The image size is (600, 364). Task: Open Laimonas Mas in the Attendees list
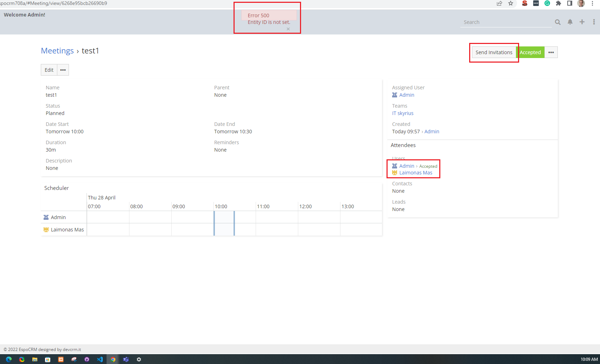pyautogui.click(x=416, y=173)
